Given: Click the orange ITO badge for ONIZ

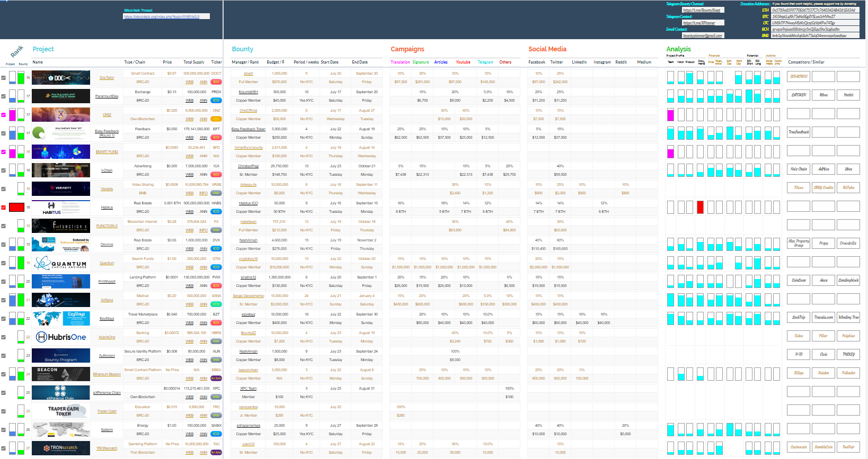Looking at the screenshot, I should point(216,119).
